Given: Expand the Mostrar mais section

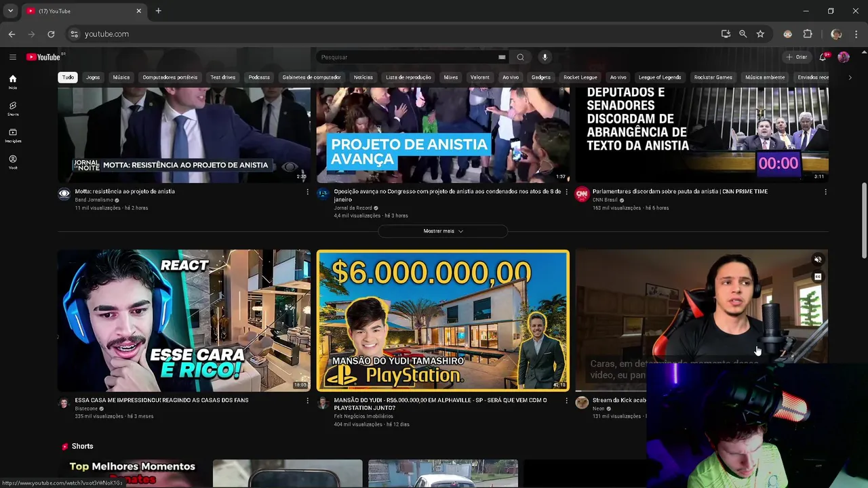Looking at the screenshot, I should point(443,231).
